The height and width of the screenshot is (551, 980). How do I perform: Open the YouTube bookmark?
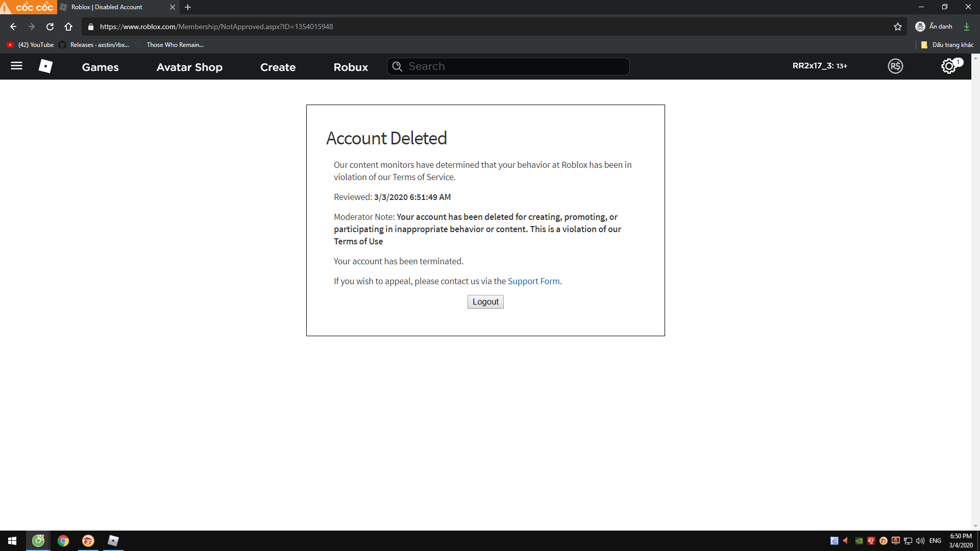pyautogui.click(x=31, y=45)
